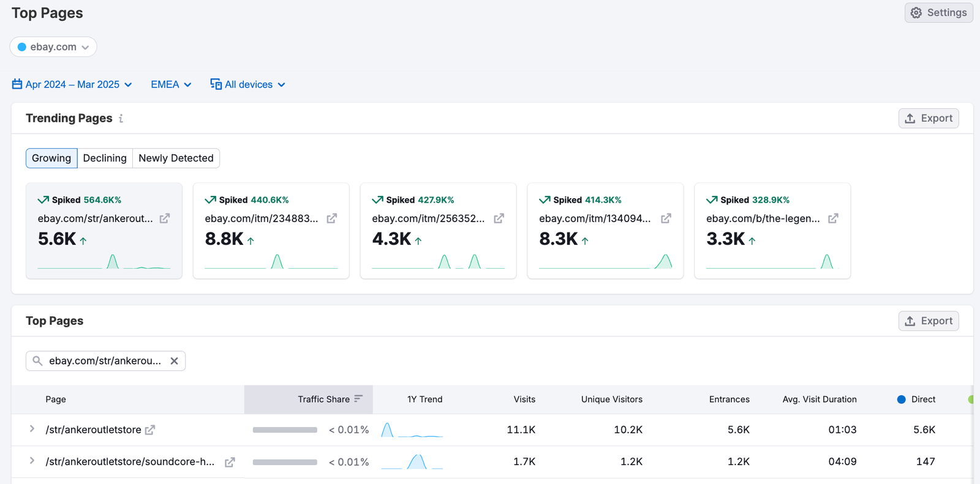Open external link for soundcore row
Screen dimensions: 980x484
230,463
